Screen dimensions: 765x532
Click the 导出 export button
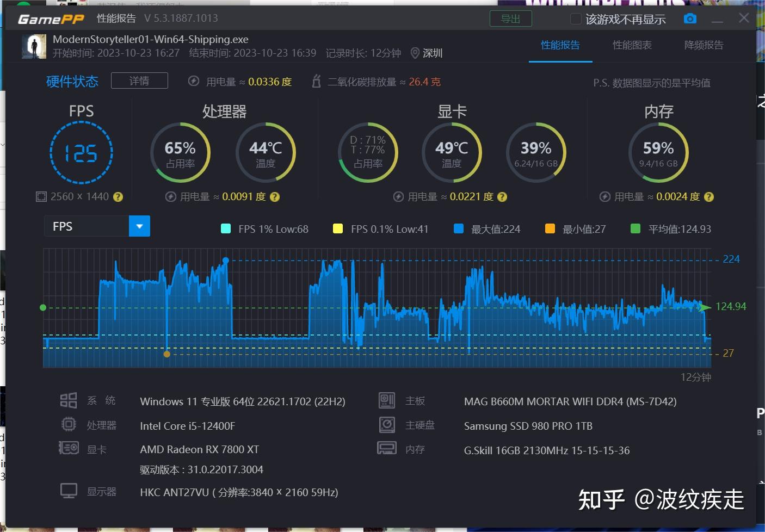tap(510, 18)
